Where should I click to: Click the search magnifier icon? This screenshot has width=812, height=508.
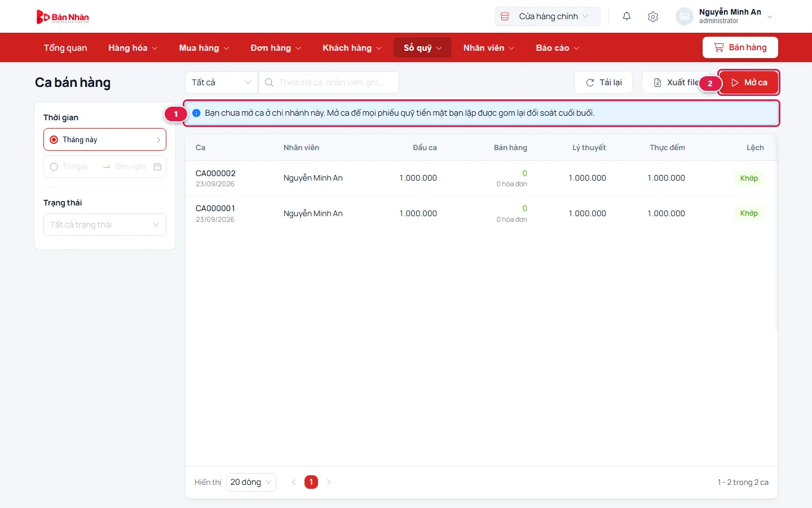click(x=270, y=82)
